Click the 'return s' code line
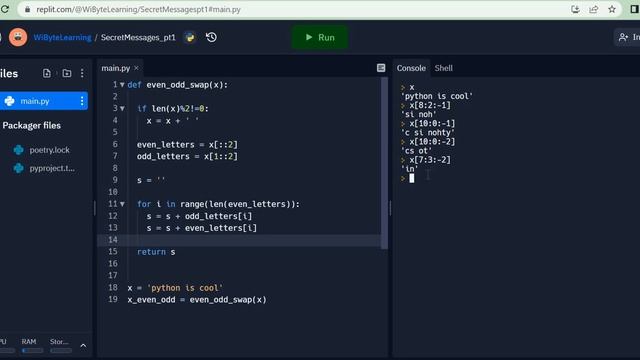This screenshot has width=640, height=360. [x=156, y=252]
